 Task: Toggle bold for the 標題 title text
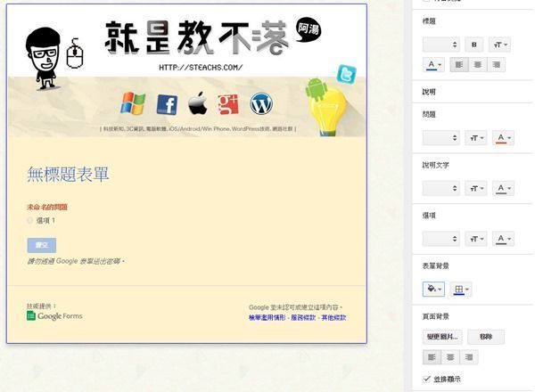tap(474, 45)
